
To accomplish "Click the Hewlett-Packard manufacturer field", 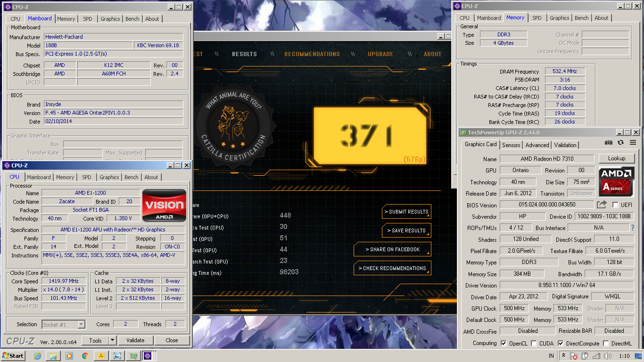I will click(x=113, y=37).
